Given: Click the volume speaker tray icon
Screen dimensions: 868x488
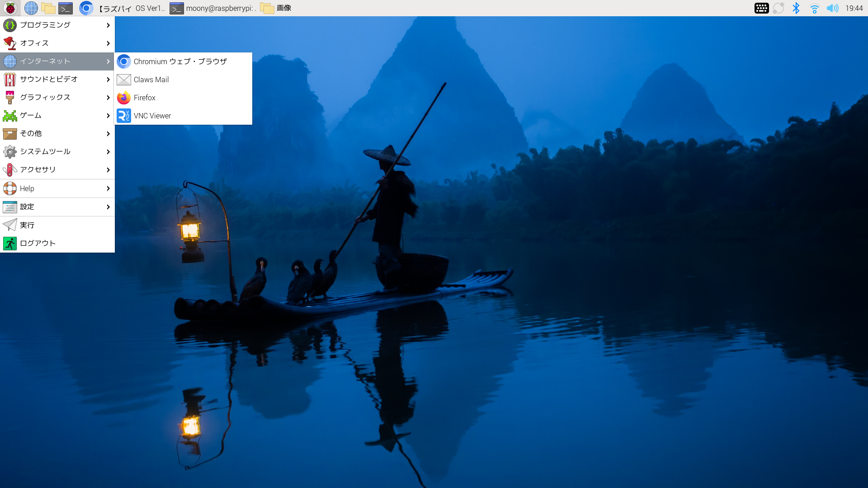Looking at the screenshot, I should (832, 8).
